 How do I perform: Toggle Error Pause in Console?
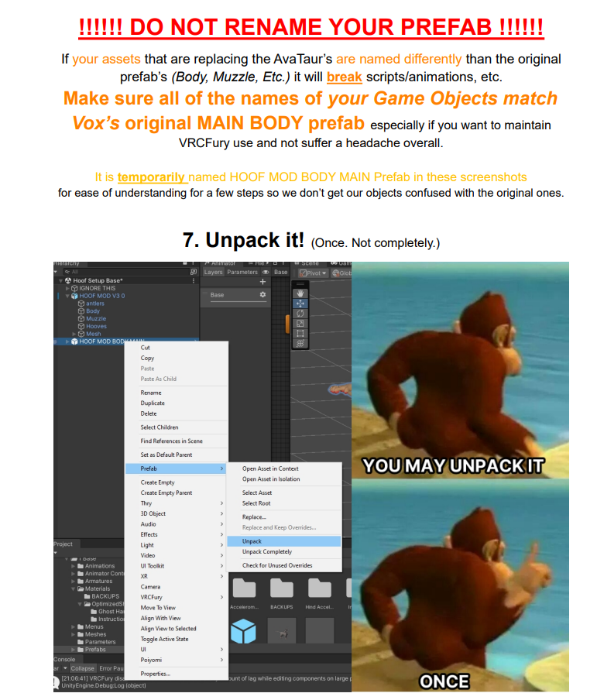111,669
